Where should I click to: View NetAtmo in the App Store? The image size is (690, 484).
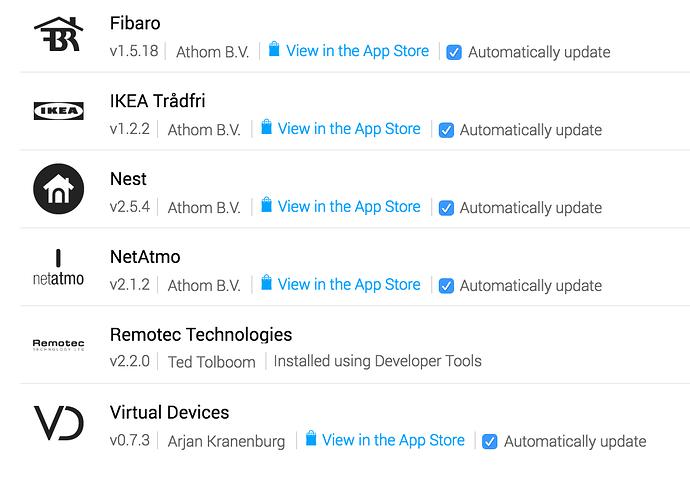tap(349, 285)
